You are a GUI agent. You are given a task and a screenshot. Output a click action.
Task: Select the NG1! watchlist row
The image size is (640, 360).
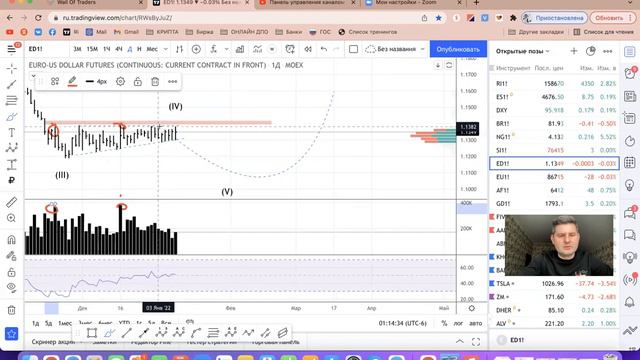554,137
